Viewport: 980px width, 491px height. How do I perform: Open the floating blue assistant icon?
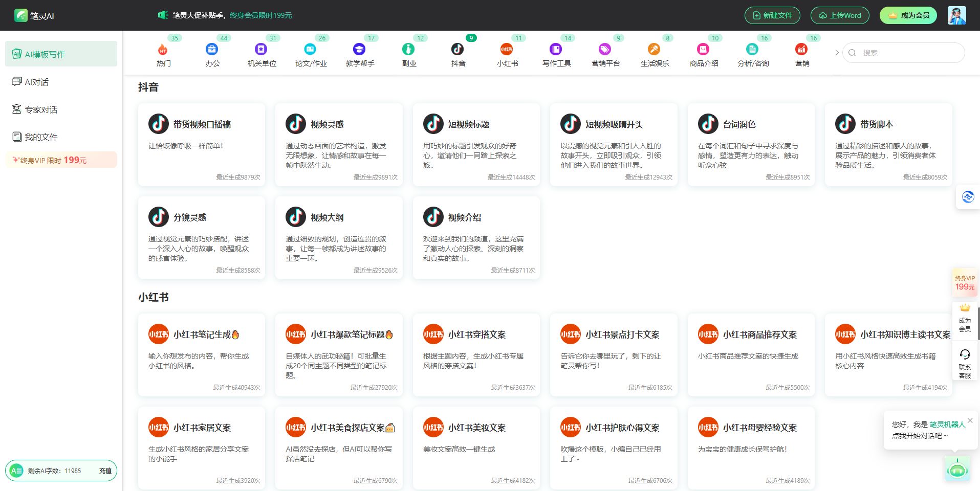pos(968,197)
